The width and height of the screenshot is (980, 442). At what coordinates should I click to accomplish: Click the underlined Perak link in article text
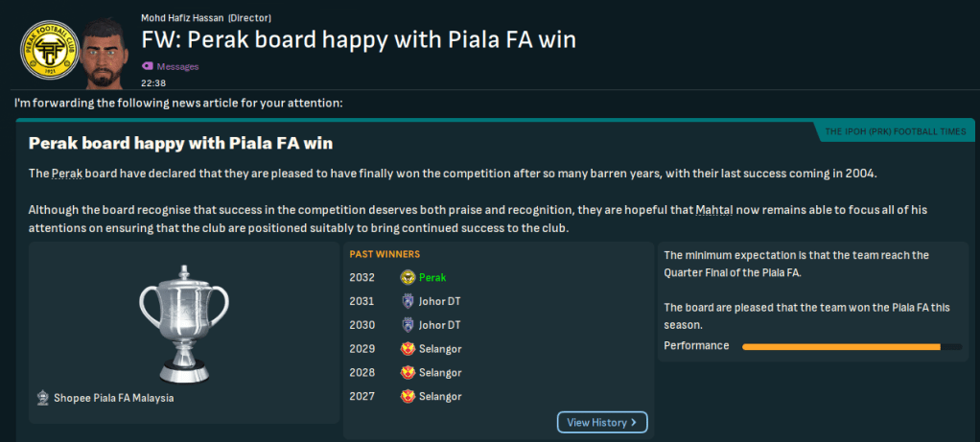coord(65,174)
